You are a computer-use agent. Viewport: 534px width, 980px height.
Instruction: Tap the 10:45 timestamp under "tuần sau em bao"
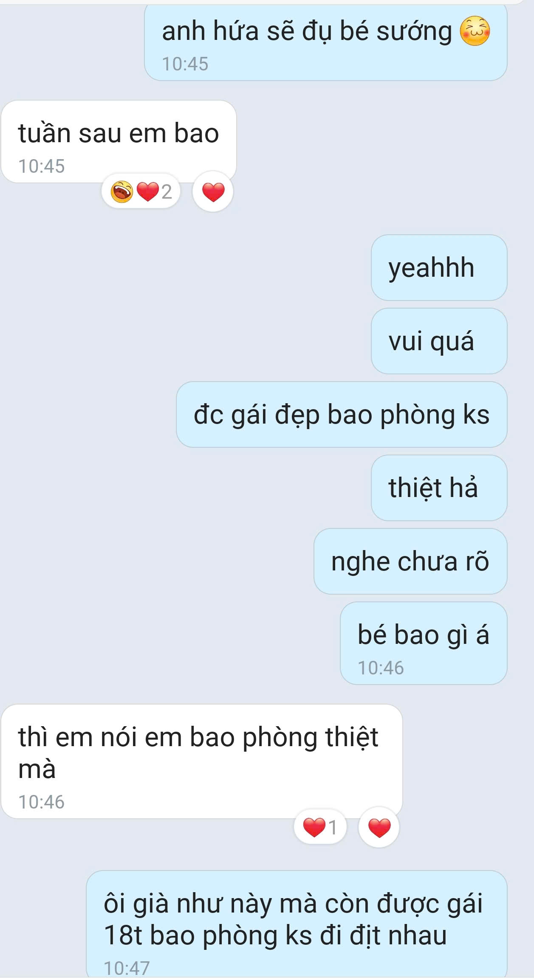coord(42,166)
